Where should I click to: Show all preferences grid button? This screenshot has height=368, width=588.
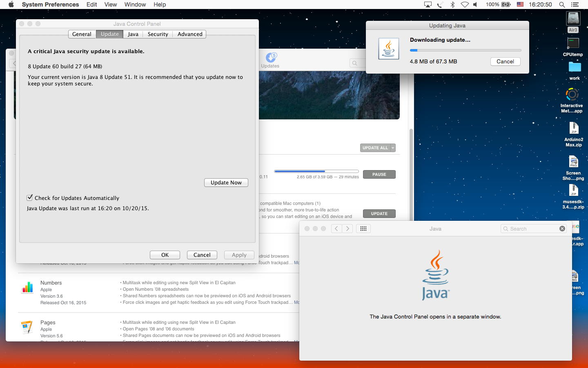[363, 229]
